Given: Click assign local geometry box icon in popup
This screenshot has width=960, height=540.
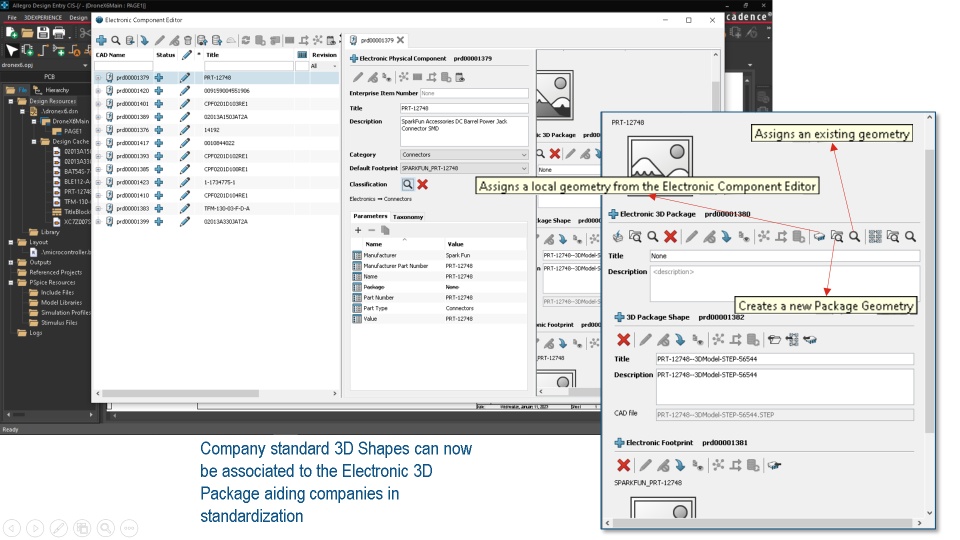Looking at the screenshot, I should [819, 236].
